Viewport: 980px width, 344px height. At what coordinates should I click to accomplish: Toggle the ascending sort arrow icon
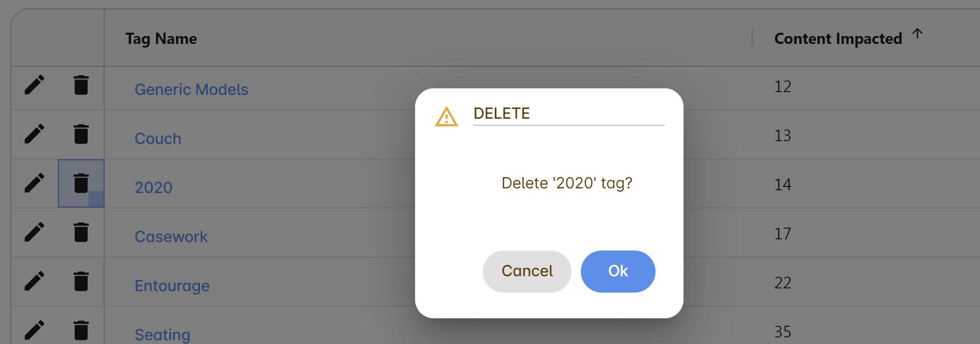[x=917, y=34]
